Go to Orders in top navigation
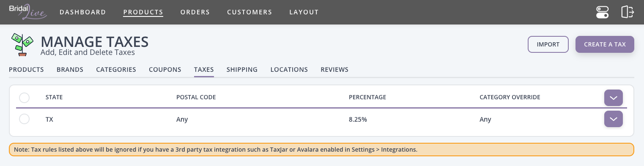 point(195,12)
